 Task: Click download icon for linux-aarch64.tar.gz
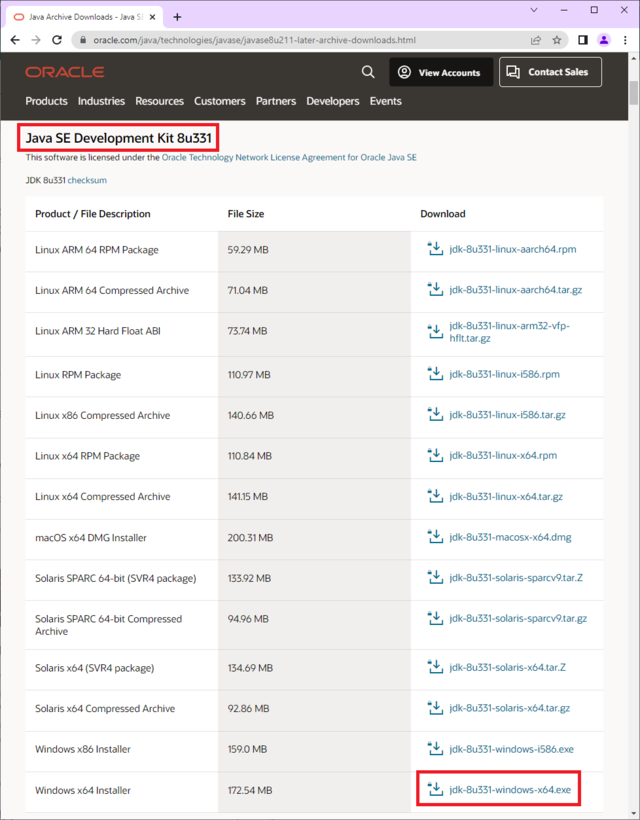[x=435, y=290]
